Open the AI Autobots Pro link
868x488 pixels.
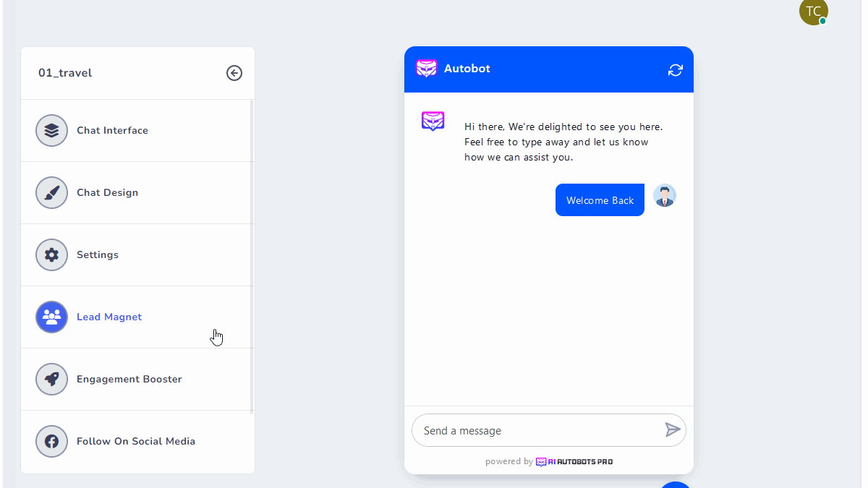tap(574, 461)
